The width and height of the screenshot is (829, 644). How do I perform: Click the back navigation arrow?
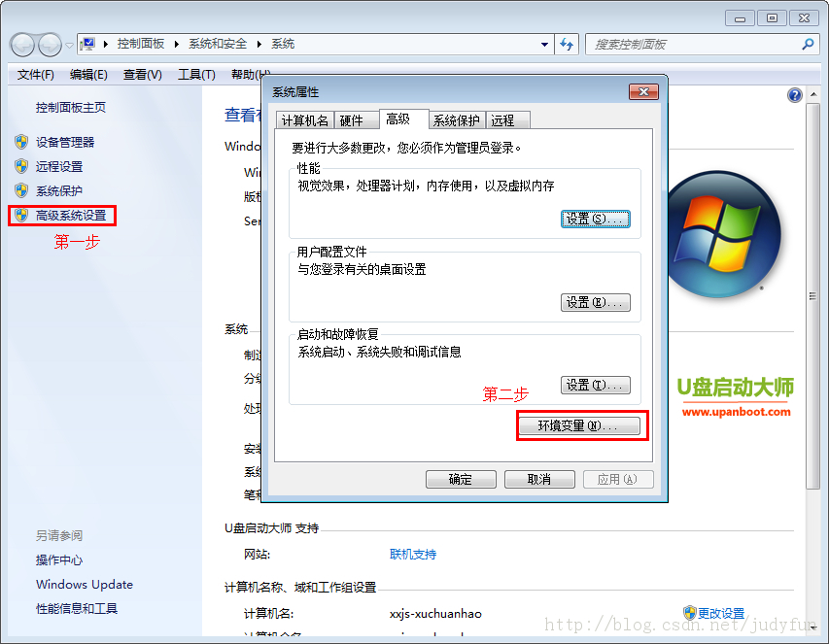pos(22,45)
